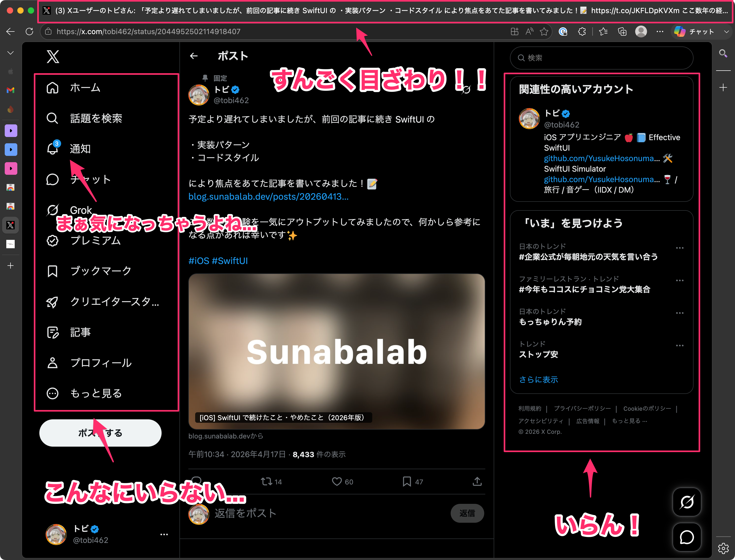View site info via the address bar lock
735x560 pixels.
click(x=48, y=32)
